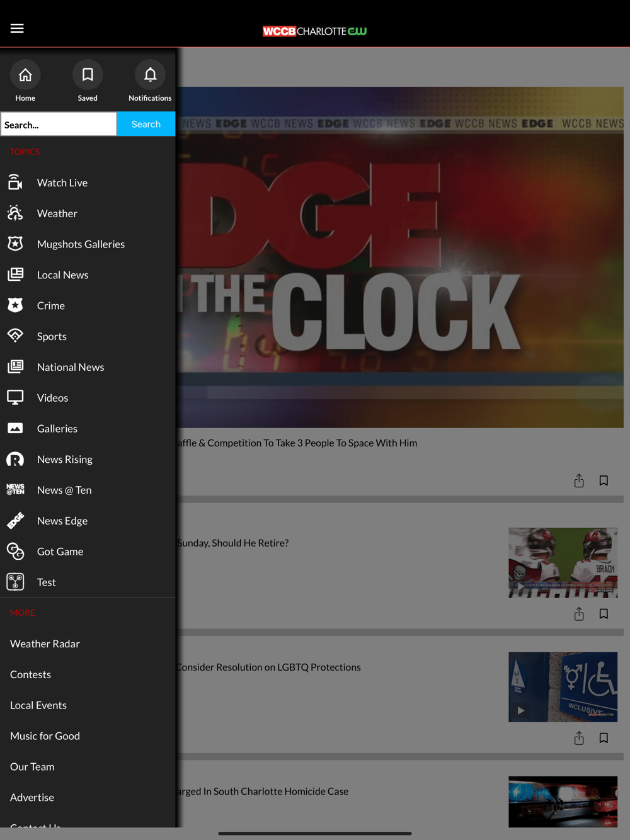
Task: Click the News Edge logo icon
Action: tap(15, 521)
